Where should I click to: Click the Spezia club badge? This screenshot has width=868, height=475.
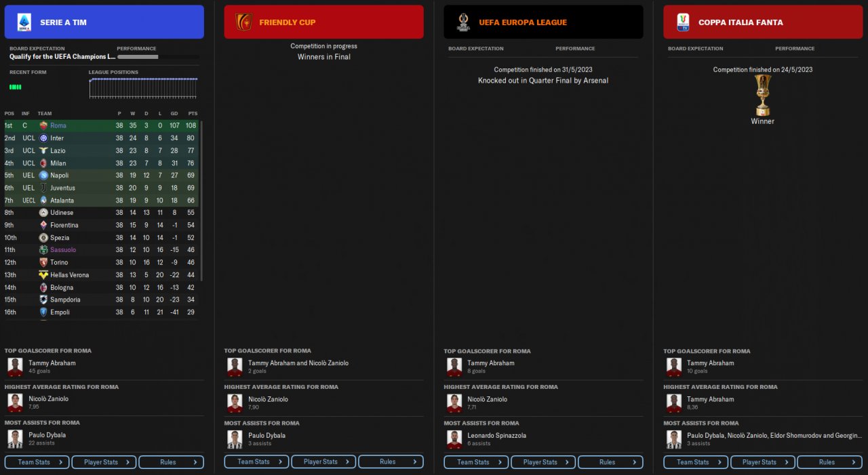pyautogui.click(x=43, y=238)
